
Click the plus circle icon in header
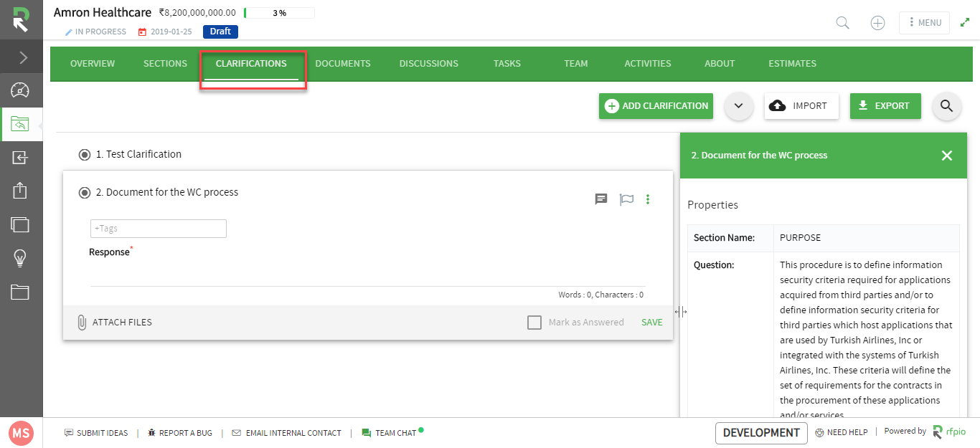(877, 23)
